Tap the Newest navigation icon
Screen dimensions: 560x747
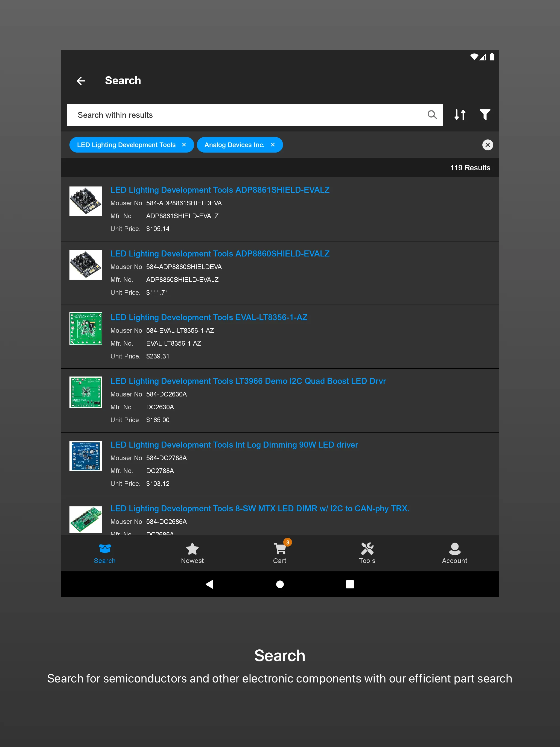coord(192,552)
